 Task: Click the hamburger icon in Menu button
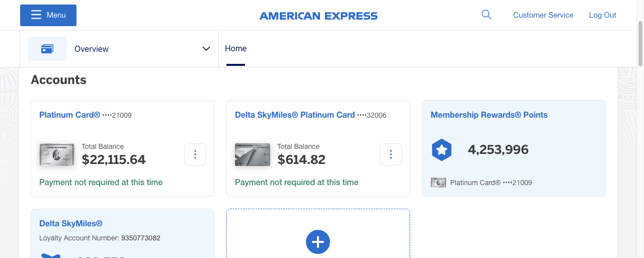36,15
